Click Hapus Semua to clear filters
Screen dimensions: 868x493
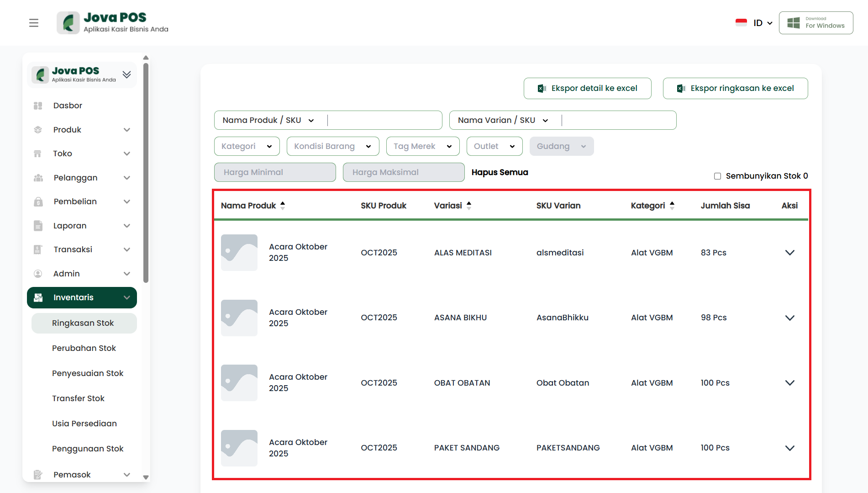500,172
